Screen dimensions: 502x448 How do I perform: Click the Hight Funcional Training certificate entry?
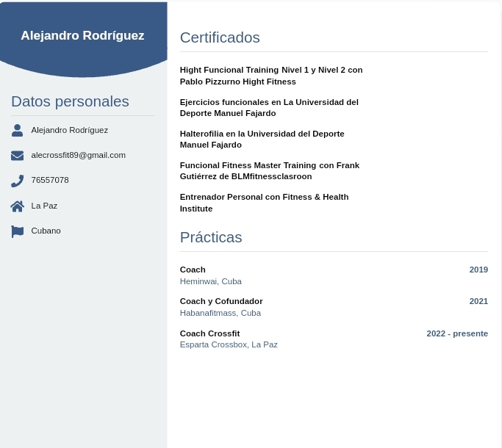[x=271, y=76]
